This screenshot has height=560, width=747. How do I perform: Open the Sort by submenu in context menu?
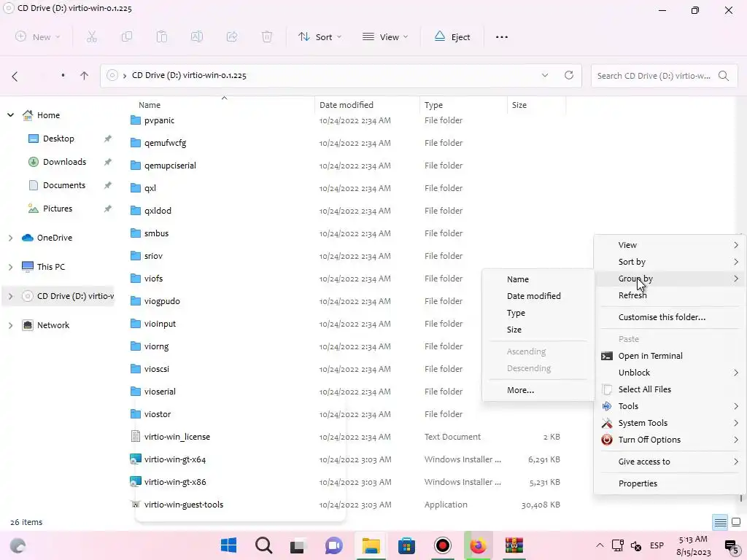[670, 262]
